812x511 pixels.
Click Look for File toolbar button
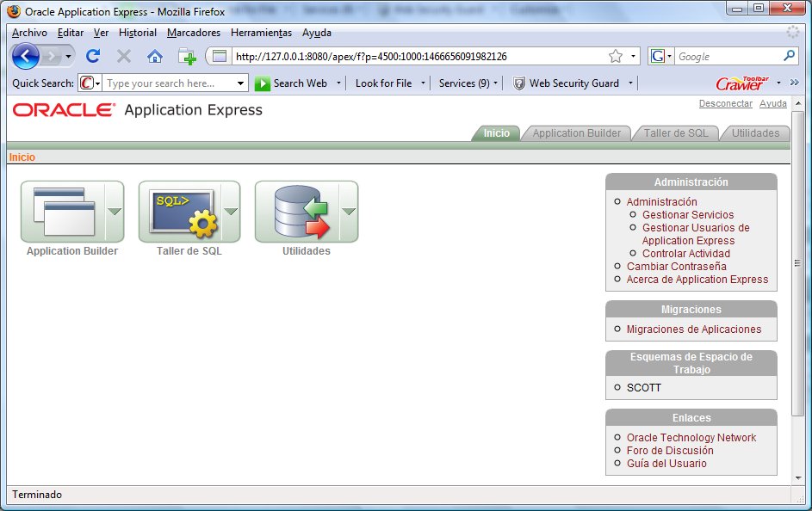[x=384, y=83]
